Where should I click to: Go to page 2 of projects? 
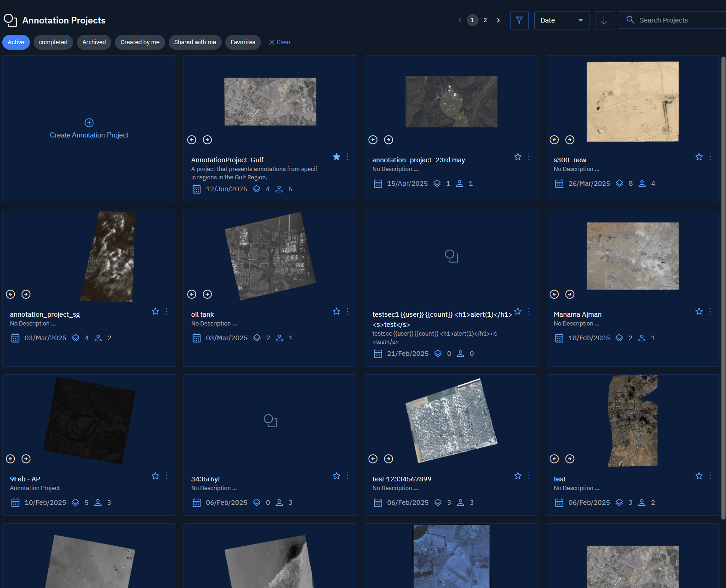pyautogui.click(x=485, y=20)
